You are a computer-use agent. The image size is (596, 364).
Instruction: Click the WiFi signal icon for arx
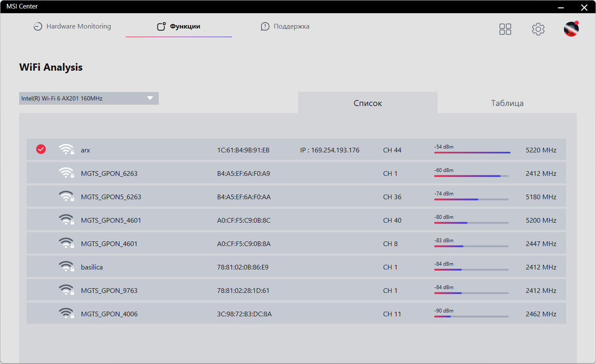(66, 149)
